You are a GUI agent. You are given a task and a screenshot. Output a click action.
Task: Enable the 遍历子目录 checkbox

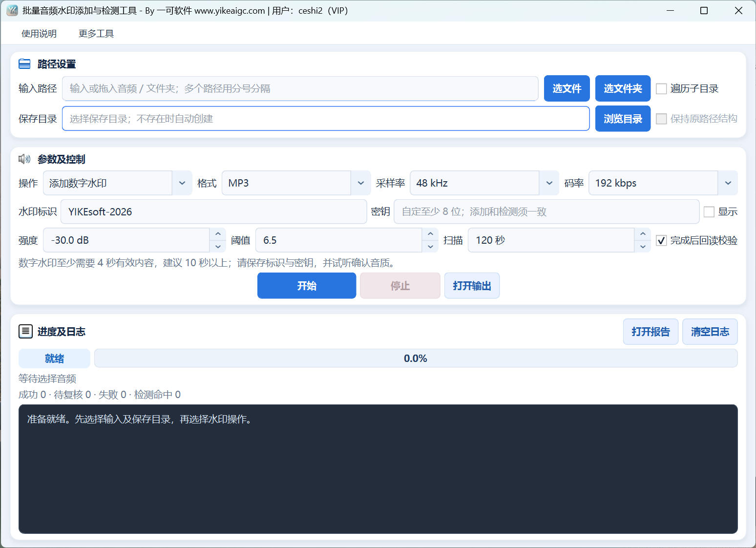click(661, 88)
